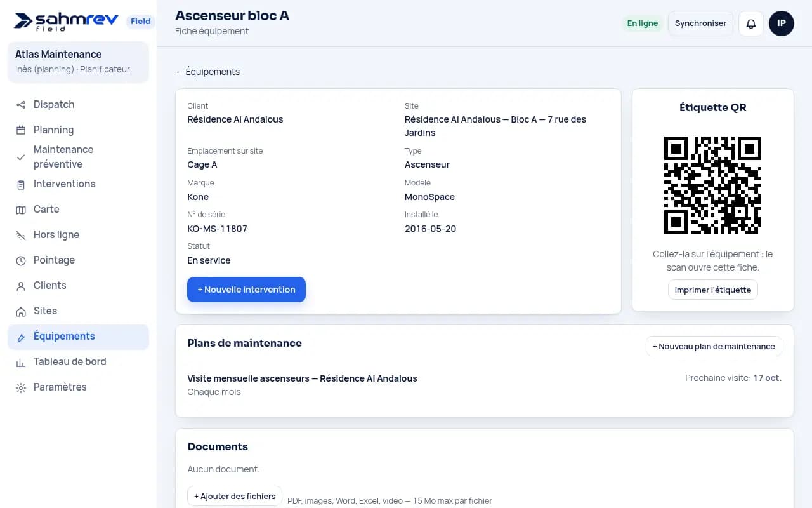Click the Synchroniser button

(700, 23)
